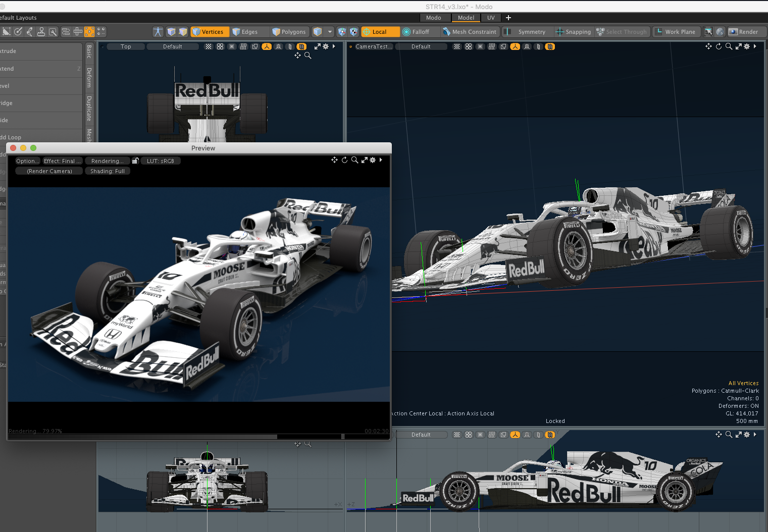Open Default shading dropdown in bottom-right viewport

tap(421, 435)
